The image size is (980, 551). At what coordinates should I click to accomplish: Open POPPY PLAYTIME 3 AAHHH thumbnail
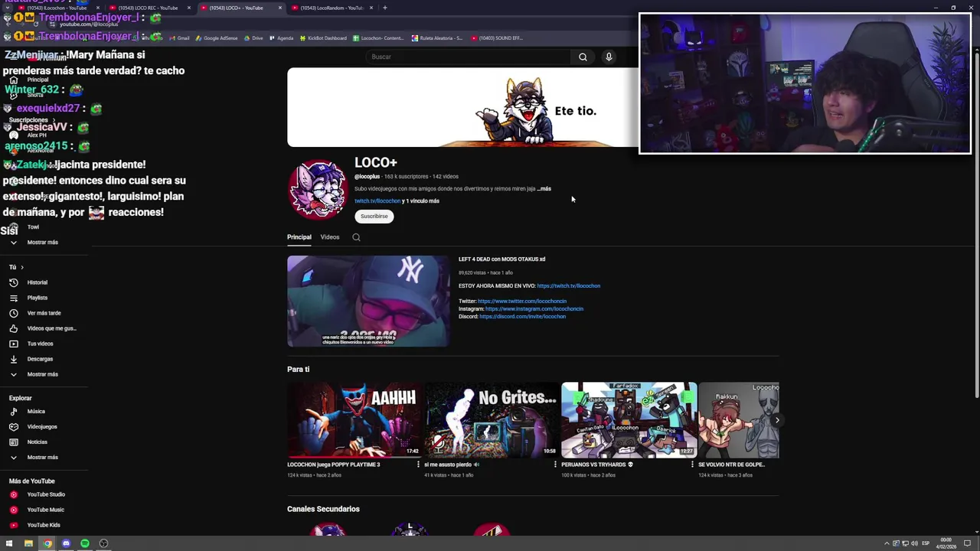[x=354, y=420]
